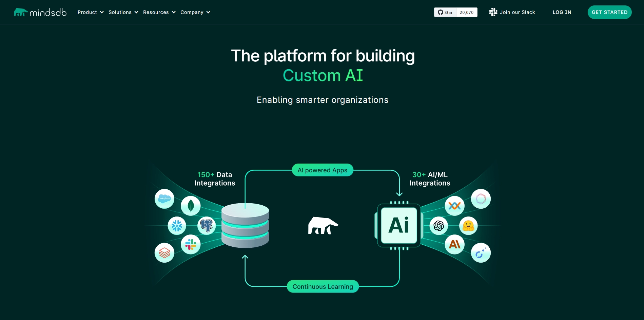Click the 30+ AI/ML Integrations text

[430, 179]
